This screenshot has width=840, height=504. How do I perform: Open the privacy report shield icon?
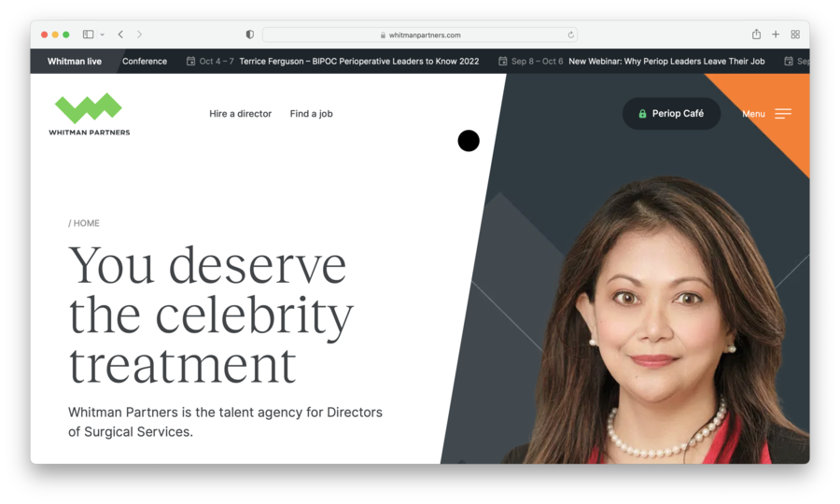(249, 35)
